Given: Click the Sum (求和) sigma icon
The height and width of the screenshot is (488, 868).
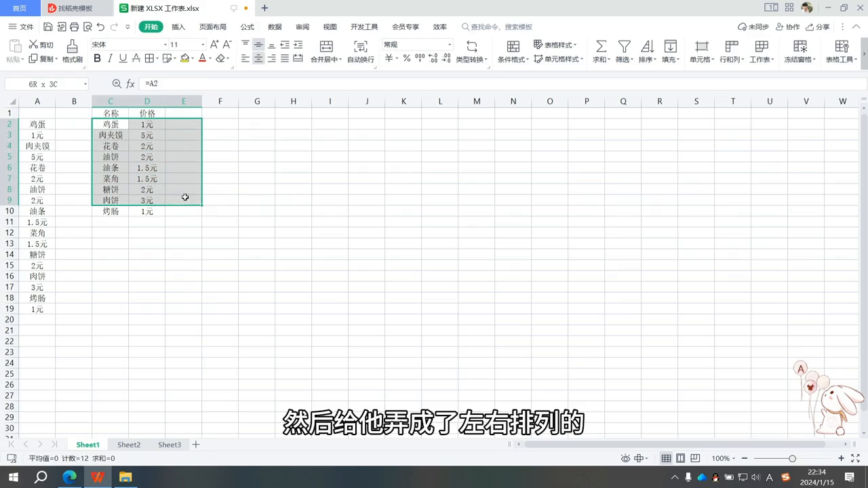Looking at the screenshot, I should (x=601, y=46).
